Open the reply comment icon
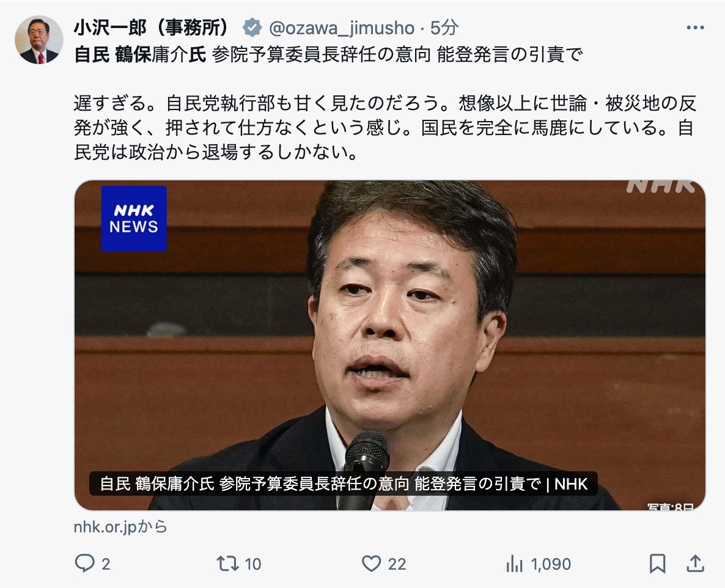This screenshot has width=725, height=588. tap(84, 564)
